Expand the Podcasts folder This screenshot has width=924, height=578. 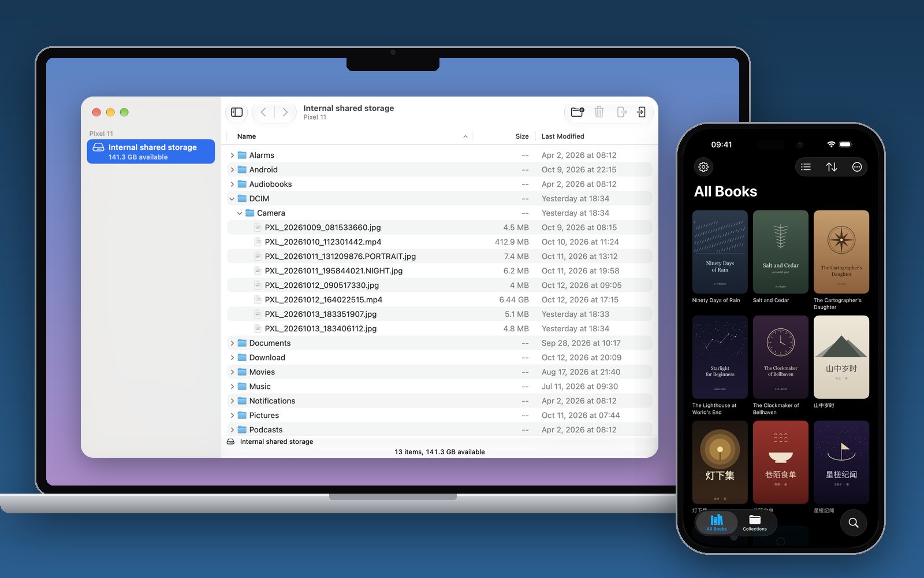[232, 430]
